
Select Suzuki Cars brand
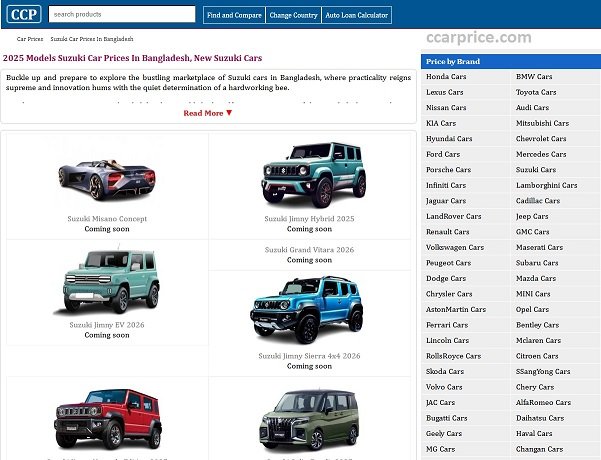(536, 170)
